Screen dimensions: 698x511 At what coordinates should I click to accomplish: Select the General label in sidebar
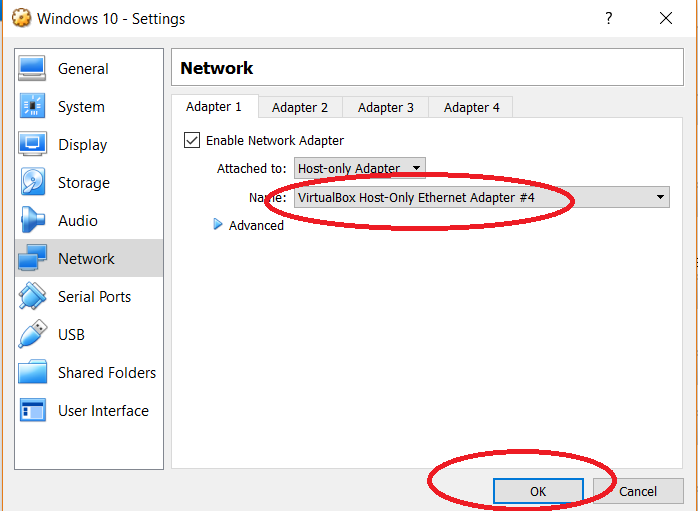83,69
